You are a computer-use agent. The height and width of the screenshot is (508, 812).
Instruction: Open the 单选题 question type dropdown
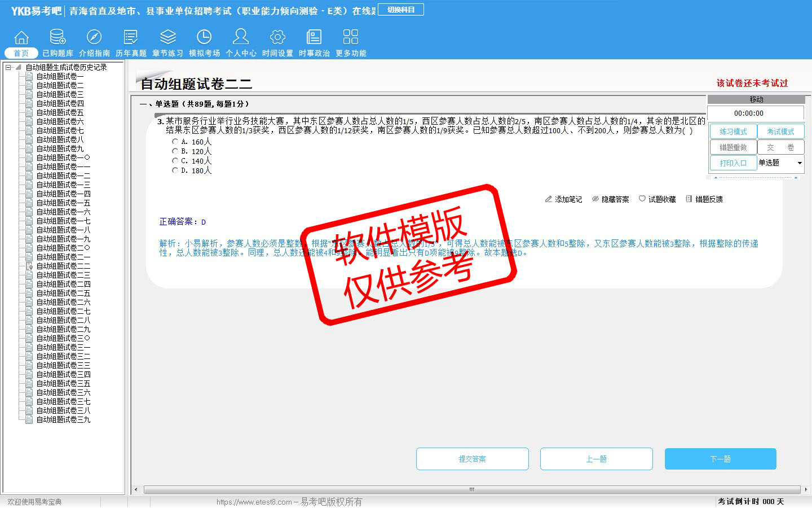coord(799,163)
